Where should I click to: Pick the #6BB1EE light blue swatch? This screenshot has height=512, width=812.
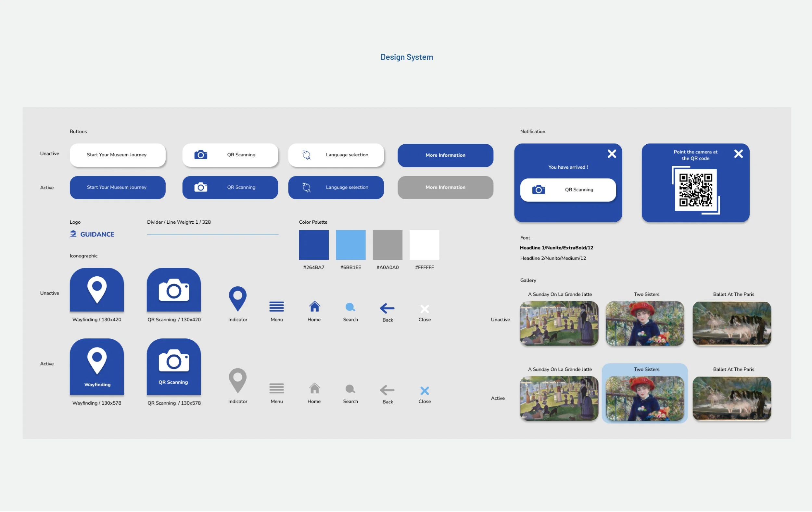(350, 245)
